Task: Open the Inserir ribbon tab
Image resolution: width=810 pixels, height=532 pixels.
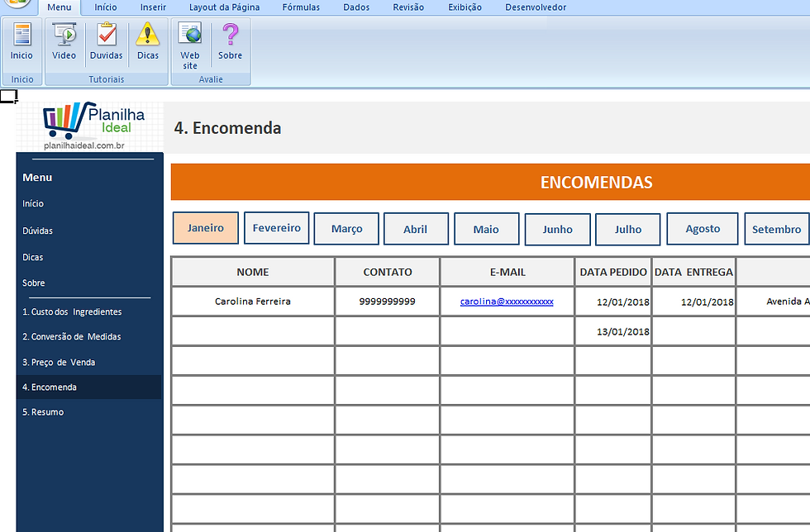Action: coord(153,7)
